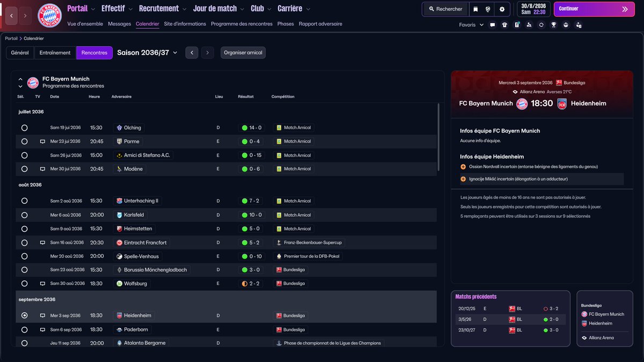The width and height of the screenshot is (644, 362).
Task: Click the Wolfsburg club badge
Action: [x=120, y=284]
